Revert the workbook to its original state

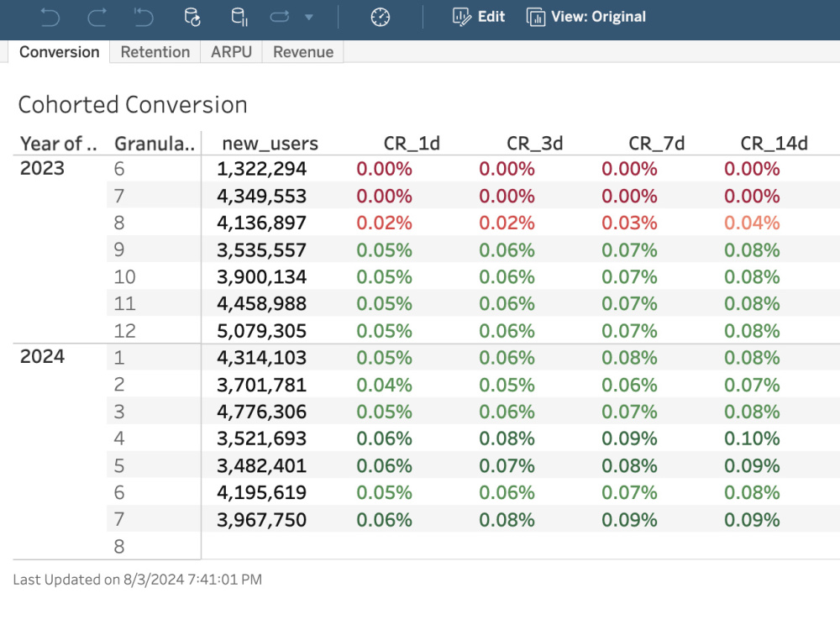click(141, 16)
